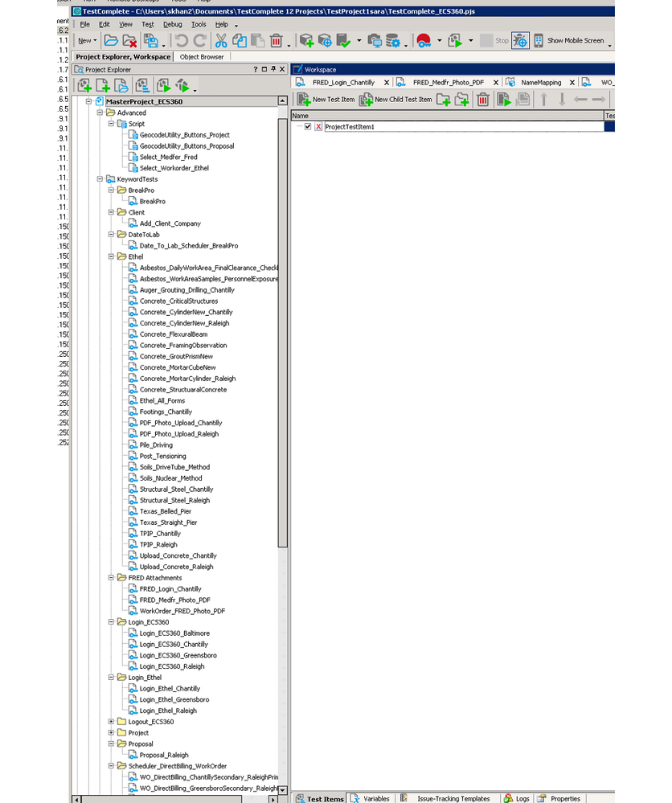Disable ProjectTestItem1 via its red X marker
The width and height of the screenshot is (672, 803).
click(x=317, y=125)
